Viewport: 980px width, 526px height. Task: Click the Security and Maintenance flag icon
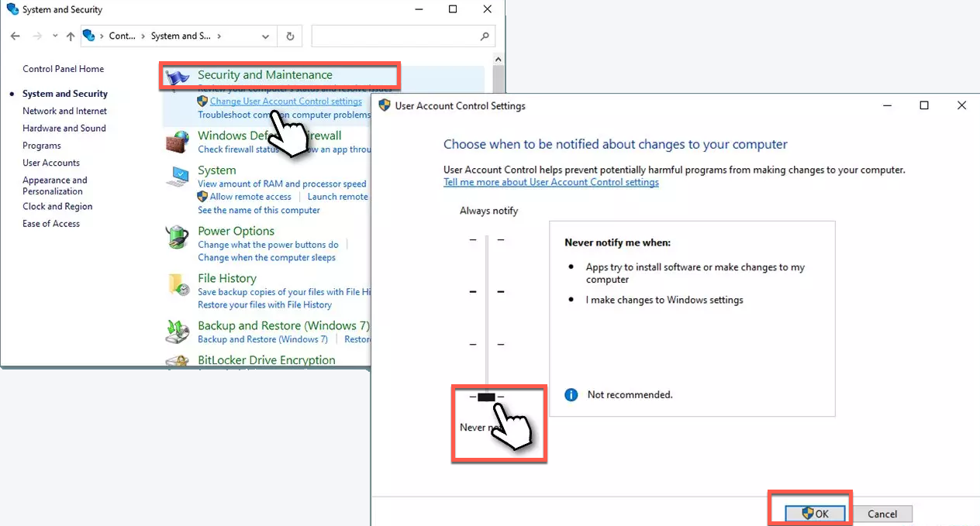coord(178,77)
